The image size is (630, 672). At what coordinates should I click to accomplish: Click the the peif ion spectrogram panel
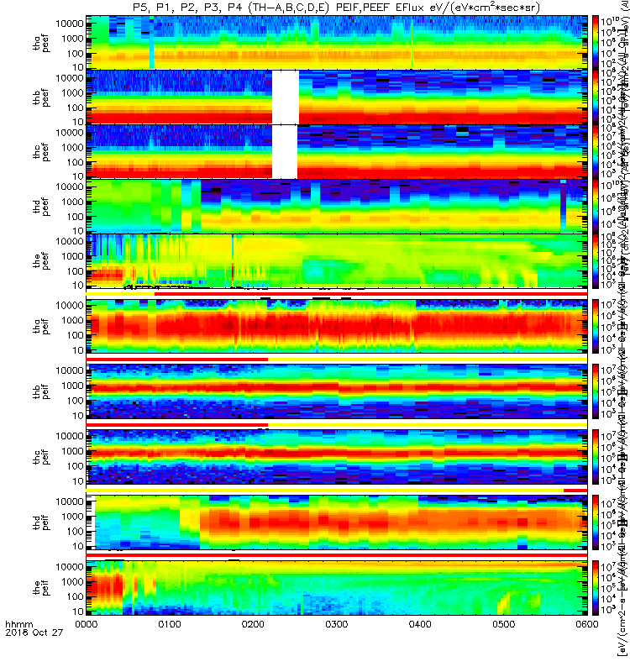pos(337,587)
